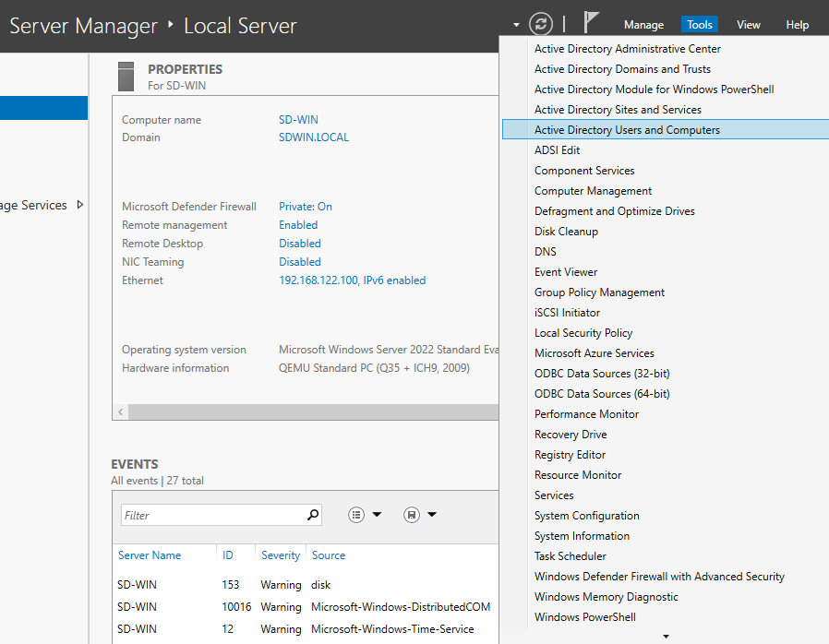829x644 pixels.
Task: Click the SD-WIN computer name link
Action: point(298,120)
